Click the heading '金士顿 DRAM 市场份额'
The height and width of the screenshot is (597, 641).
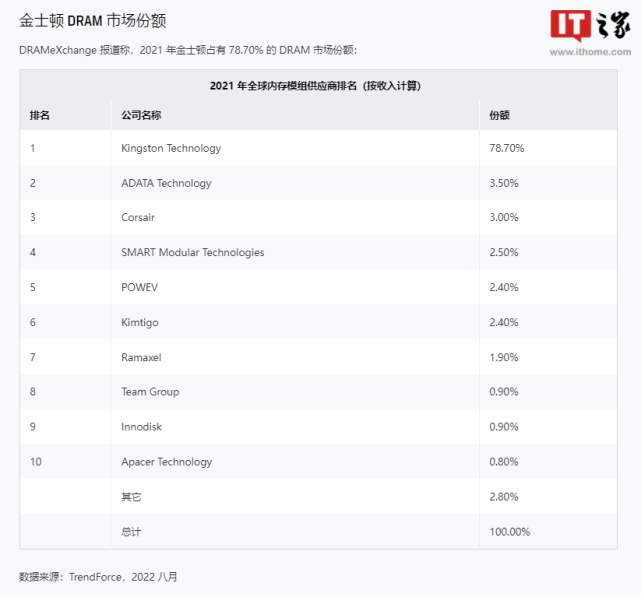(92, 21)
